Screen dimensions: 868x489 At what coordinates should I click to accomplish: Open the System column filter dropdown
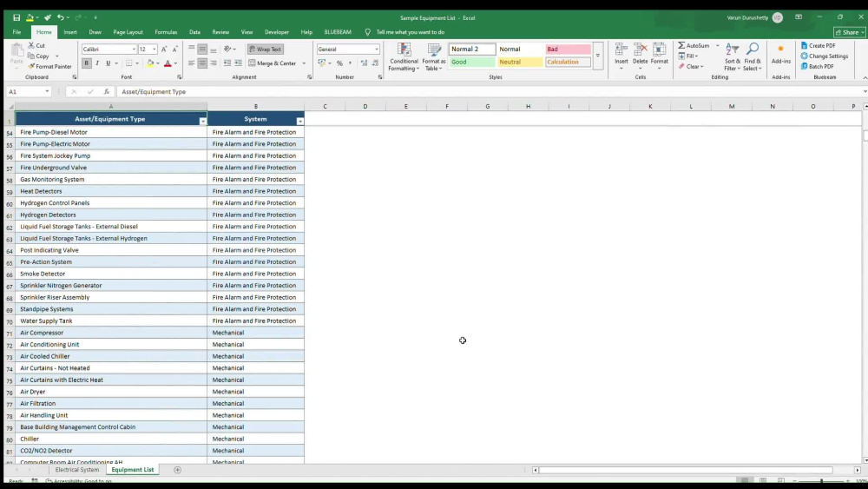click(x=300, y=122)
